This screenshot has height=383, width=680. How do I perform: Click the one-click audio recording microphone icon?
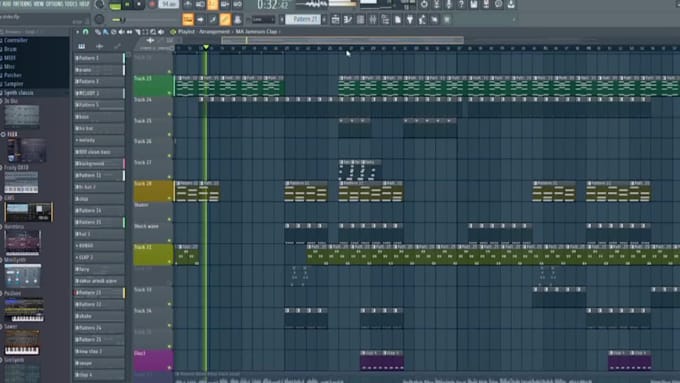coord(449,4)
